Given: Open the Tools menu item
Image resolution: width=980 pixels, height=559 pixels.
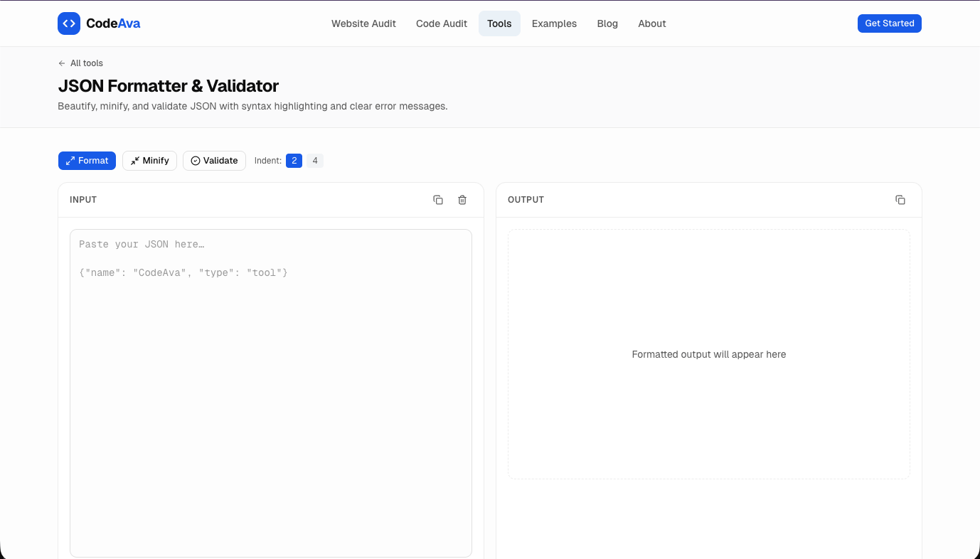Looking at the screenshot, I should click(499, 23).
